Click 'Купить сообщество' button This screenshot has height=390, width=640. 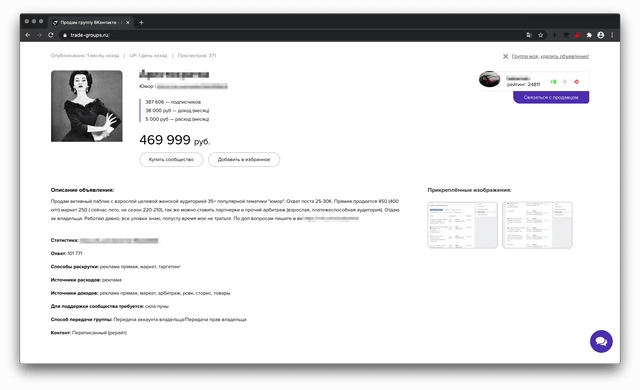click(x=171, y=160)
